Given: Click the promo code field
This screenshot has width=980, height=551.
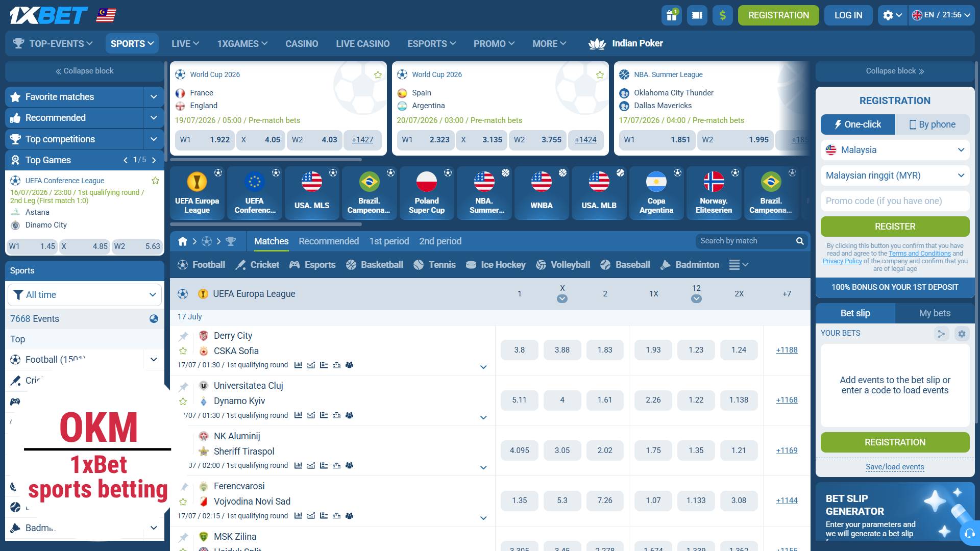Looking at the screenshot, I should click(x=895, y=201).
